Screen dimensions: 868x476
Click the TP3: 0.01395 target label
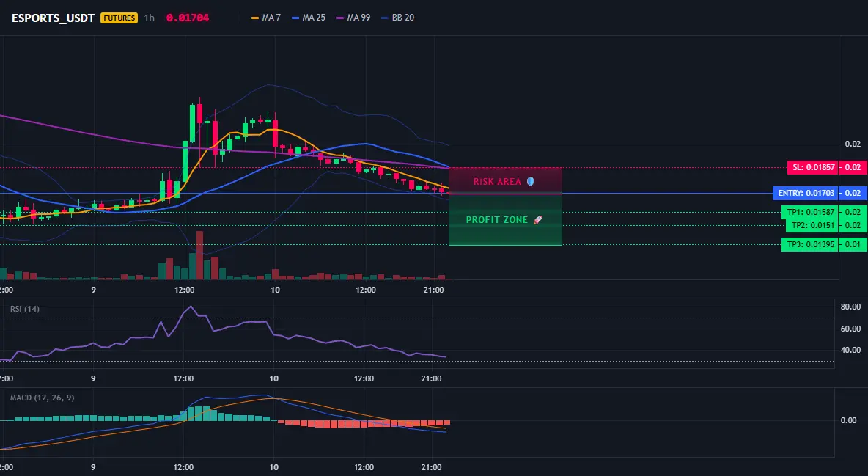[810, 244]
